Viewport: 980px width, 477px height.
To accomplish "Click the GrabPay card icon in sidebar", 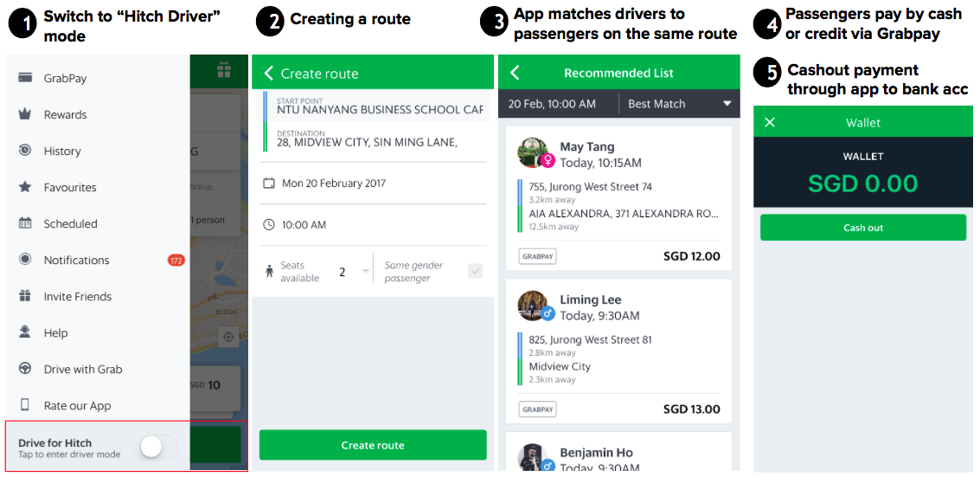I will pos(25,78).
